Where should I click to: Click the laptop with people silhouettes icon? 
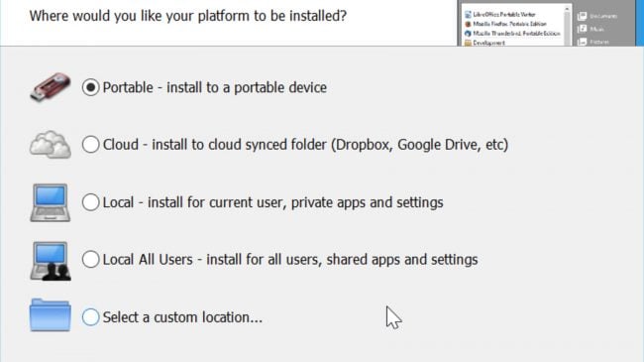tap(51, 261)
